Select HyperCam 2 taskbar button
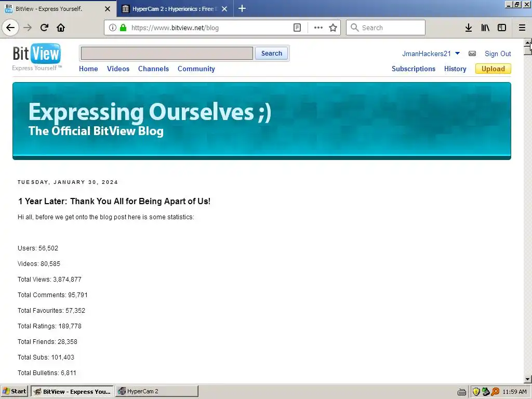This screenshot has height=399, width=532. coord(157,391)
